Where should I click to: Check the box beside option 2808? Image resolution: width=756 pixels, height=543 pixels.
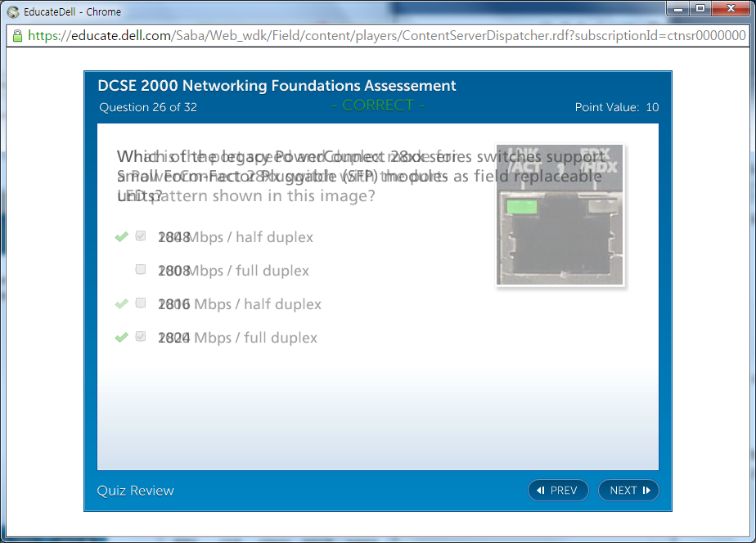(141, 269)
